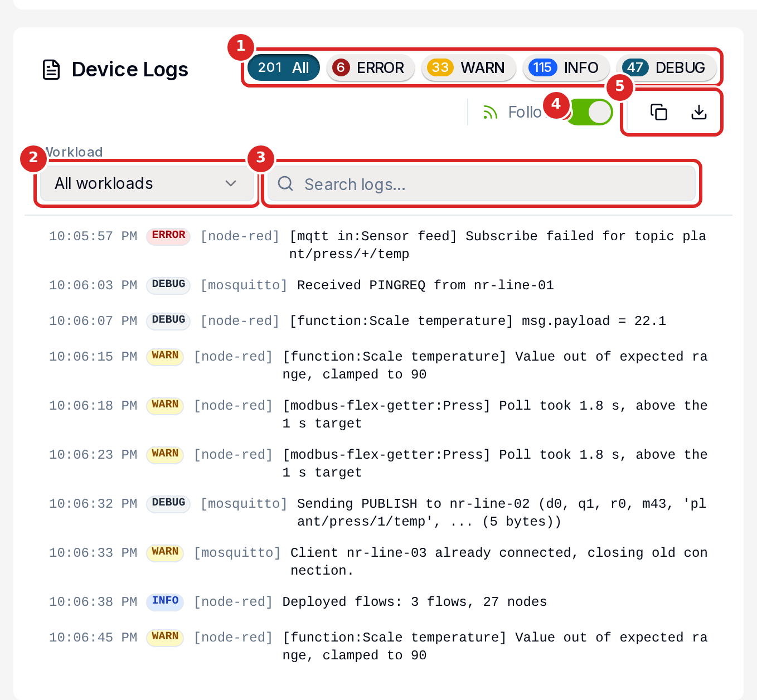Click the 10:06:38 PM timestamp

(93, 602)
